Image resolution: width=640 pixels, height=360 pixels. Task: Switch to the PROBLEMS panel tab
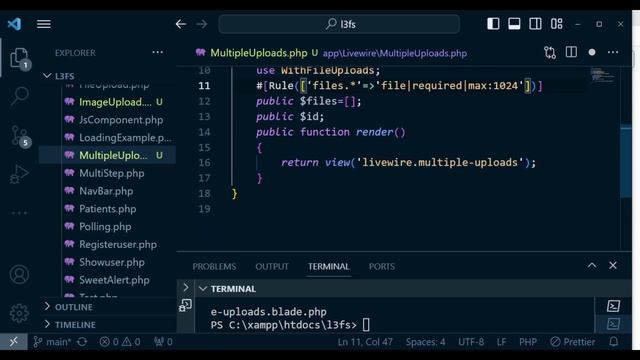tap(214, 267)
